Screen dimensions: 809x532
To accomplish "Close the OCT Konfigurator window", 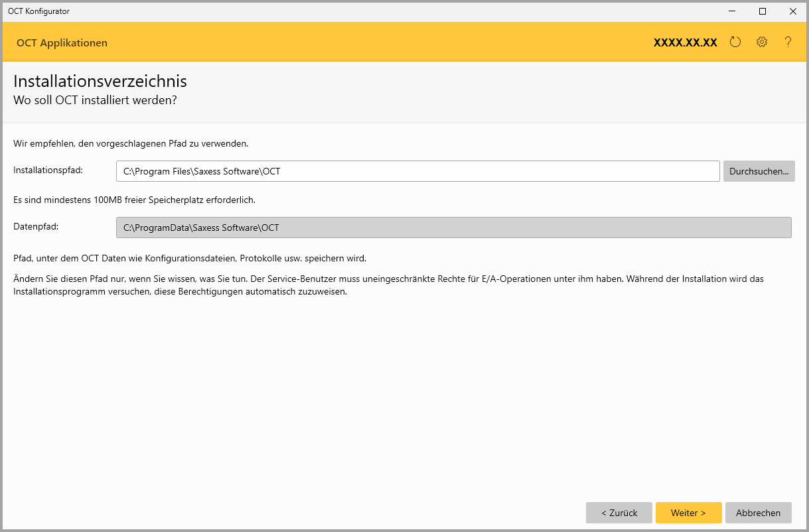I will [792, 11].
